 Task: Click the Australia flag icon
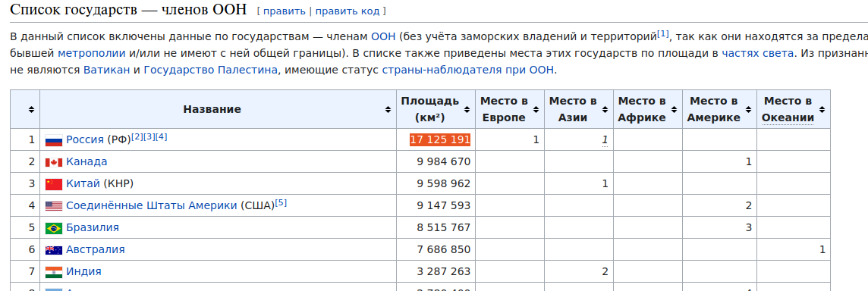point(54,250)
